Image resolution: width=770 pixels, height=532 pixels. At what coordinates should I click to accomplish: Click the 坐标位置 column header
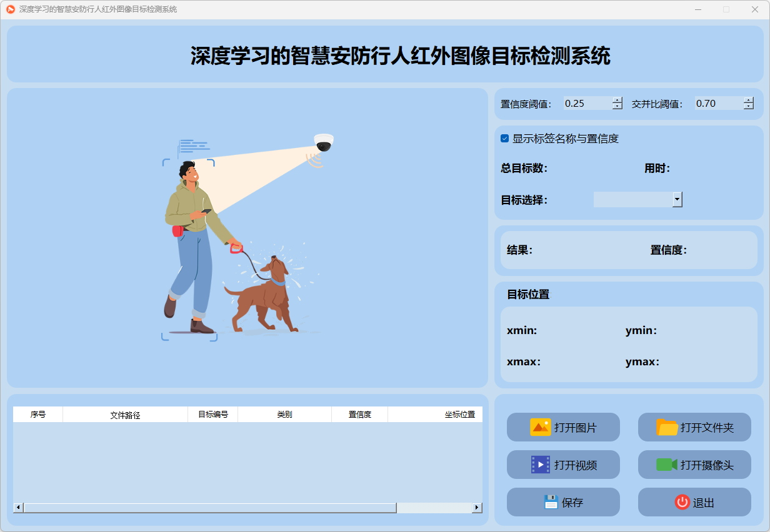435,415
